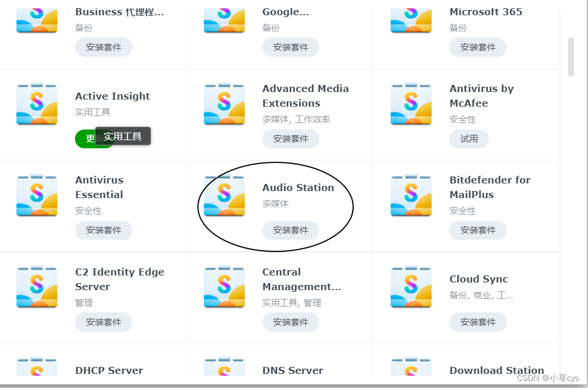Open the Bitdefender for MailPlus package icon
The height and width of the screenshot is (388, 588).
411,195
